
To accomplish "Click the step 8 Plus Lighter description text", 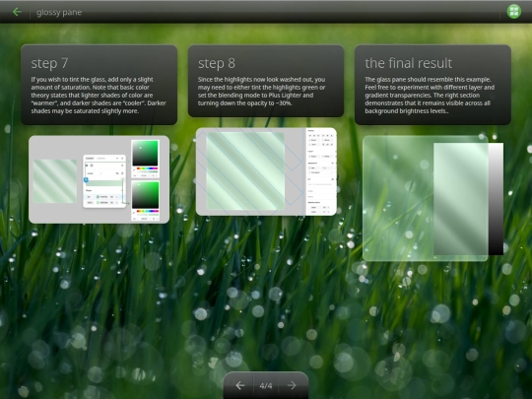I will tap(262, 92).
